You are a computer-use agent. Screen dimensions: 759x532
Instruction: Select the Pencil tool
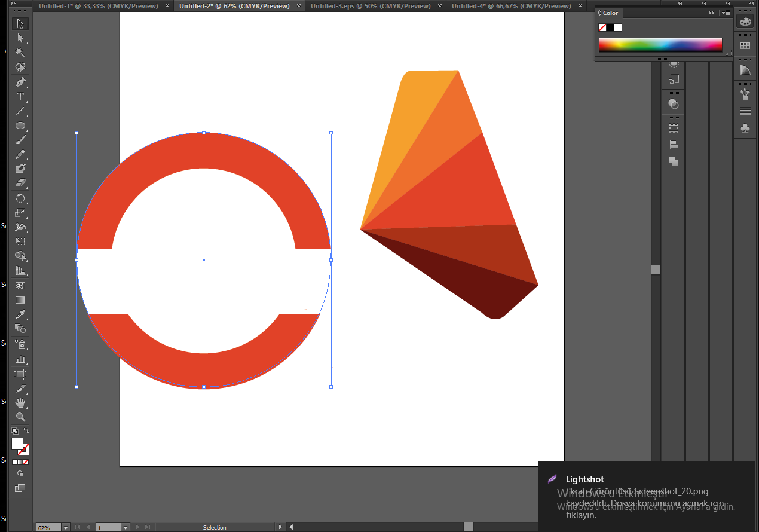[x=20, y=155]
